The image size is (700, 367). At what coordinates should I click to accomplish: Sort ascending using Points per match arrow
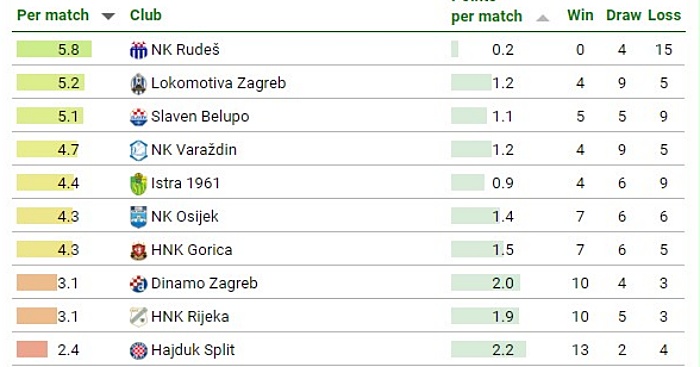click(542, 18)
